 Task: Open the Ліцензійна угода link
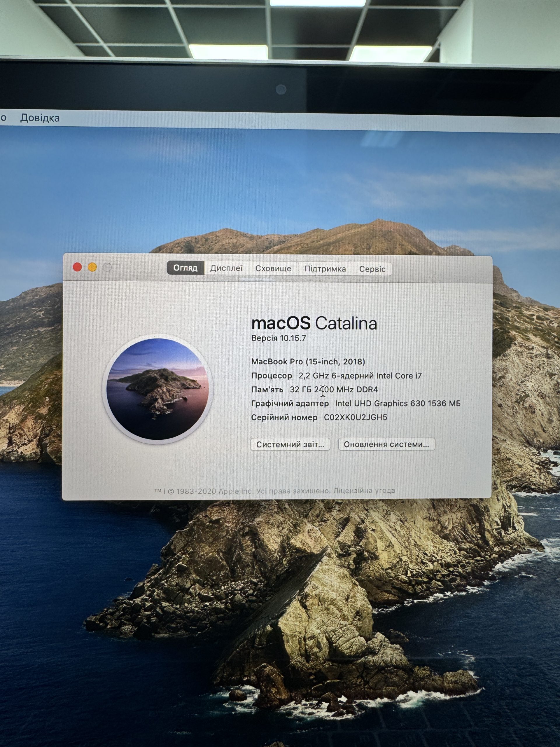tap(364, 491)
